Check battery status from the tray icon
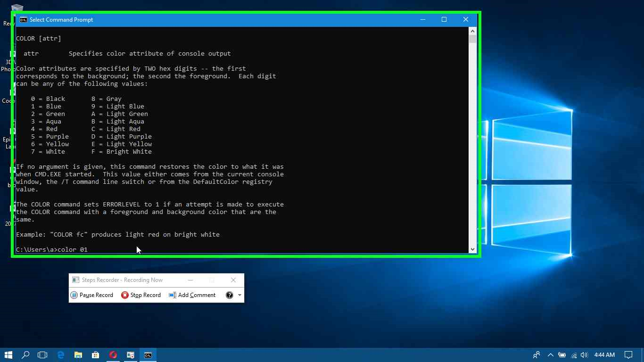The height and width of the screenshot is (362, 644). 562,354
